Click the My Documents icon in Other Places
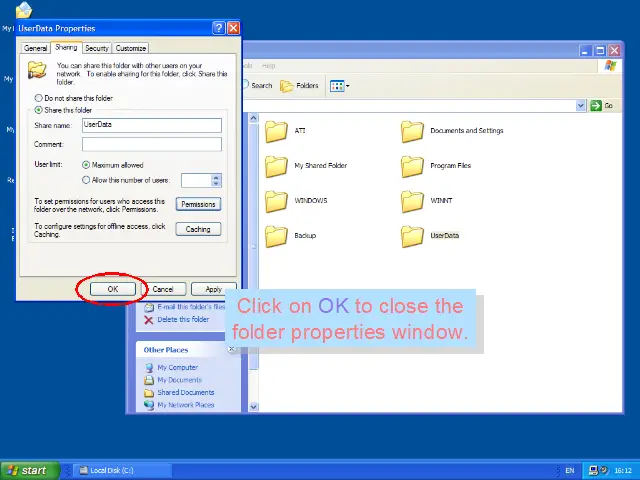The height and width of the screenshot is (480, 640). click(x=149, y=380)
